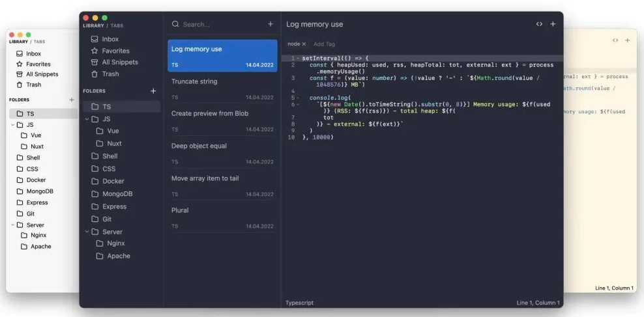Select the MongoDB folder in dark sidebar
Image resolution: width=644 pixels, height=317 pixels.
tap(117, 194)
